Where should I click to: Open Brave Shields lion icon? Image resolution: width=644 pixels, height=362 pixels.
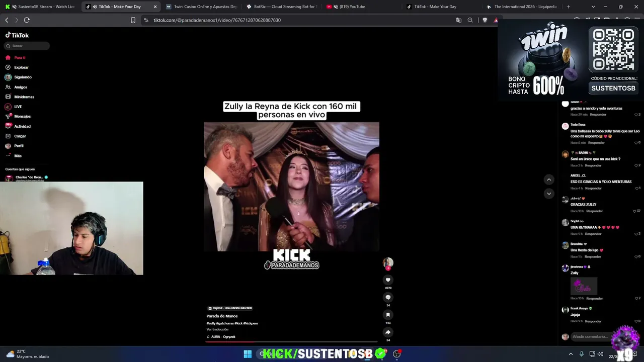click(x=485, y=20)
